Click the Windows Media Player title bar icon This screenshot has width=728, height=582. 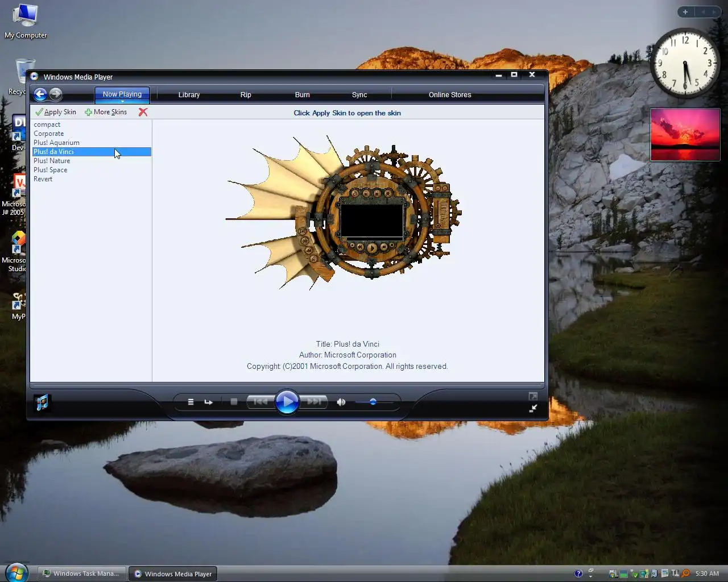click(35, 77)
